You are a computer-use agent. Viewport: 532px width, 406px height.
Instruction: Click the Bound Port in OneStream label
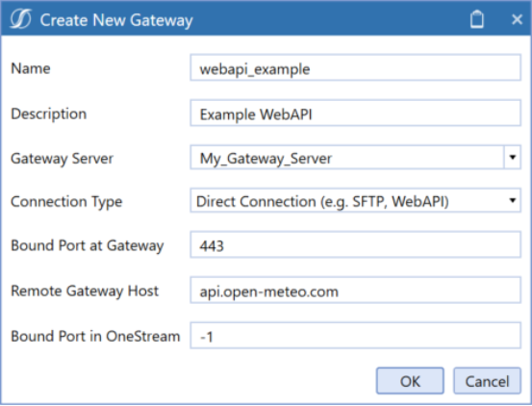coord(95,336)
